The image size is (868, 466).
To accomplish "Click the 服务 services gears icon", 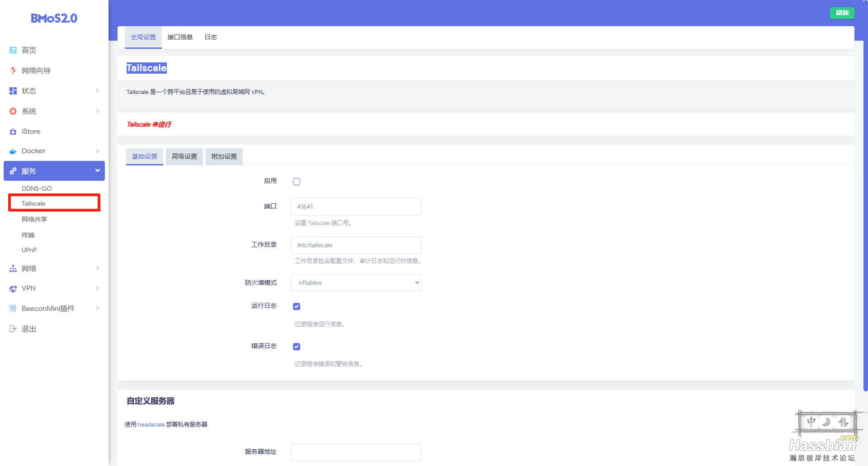I will pos(13,171).
